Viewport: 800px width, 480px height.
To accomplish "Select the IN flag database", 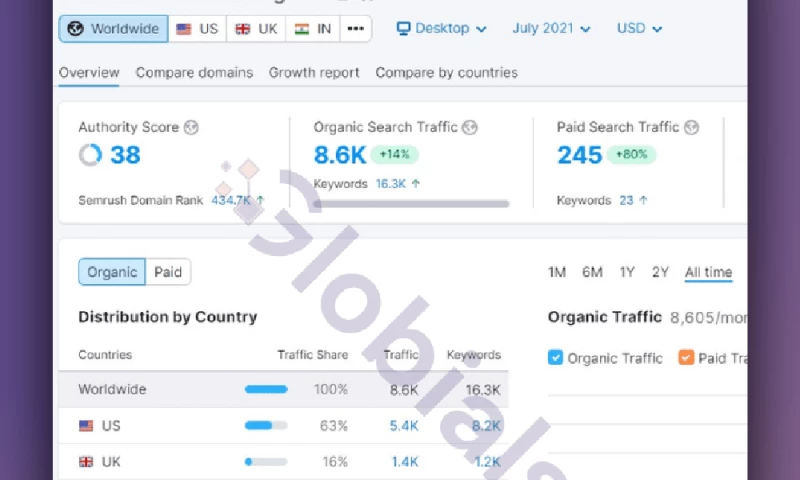I will point(314,29).
